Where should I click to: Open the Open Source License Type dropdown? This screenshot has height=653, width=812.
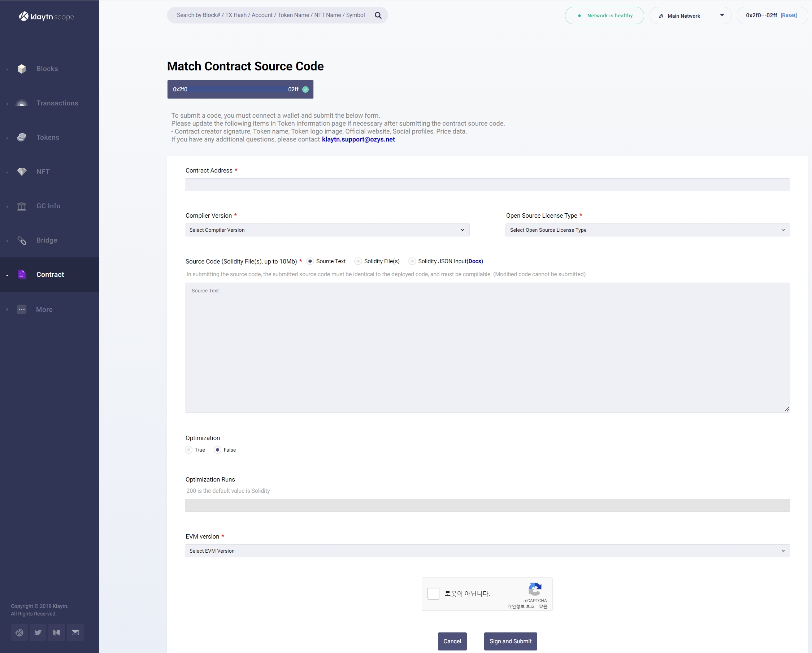click(x=647, y=230)
